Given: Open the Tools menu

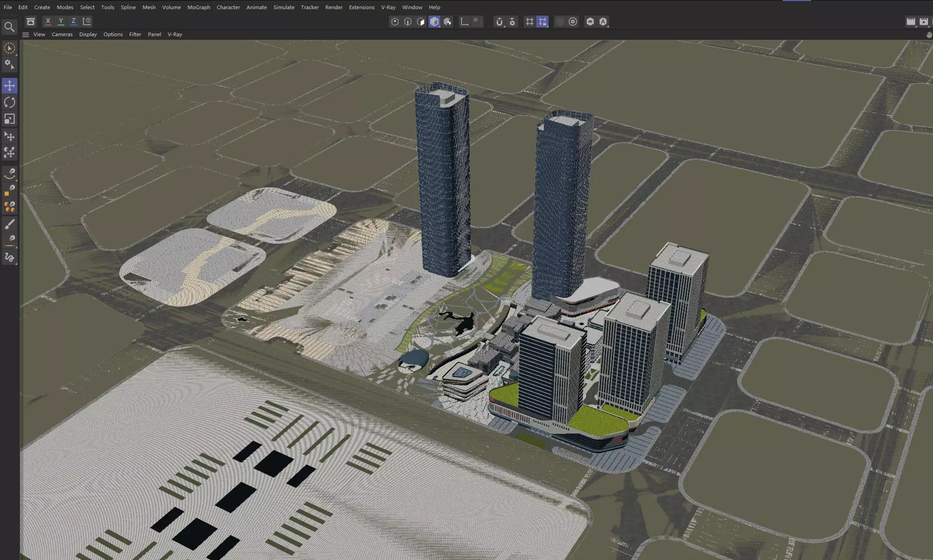Looking at the screenshot, I should pos(108,7).
